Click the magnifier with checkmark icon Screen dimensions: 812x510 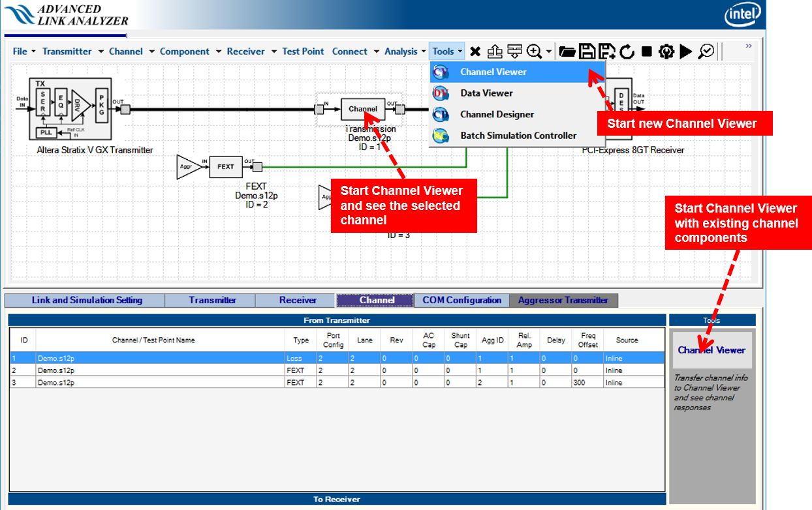706,52
